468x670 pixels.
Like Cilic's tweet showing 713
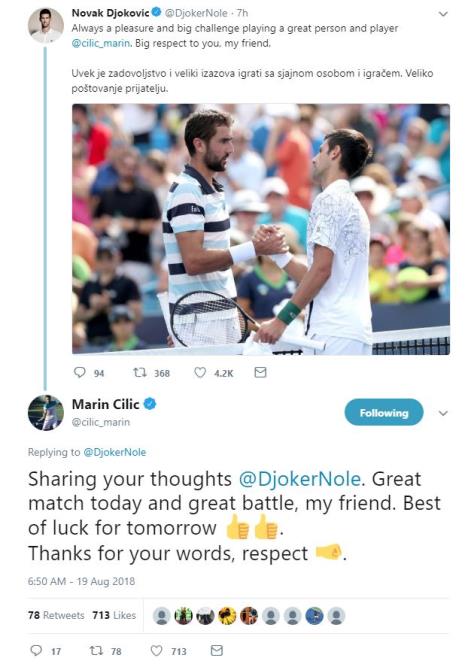pos(156,650)
